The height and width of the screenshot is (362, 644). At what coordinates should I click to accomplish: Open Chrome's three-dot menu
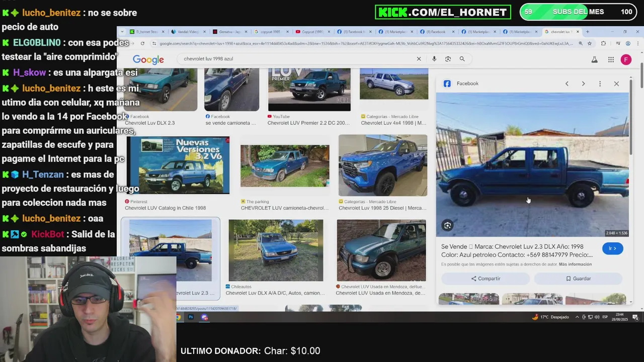tap(637, 44)
